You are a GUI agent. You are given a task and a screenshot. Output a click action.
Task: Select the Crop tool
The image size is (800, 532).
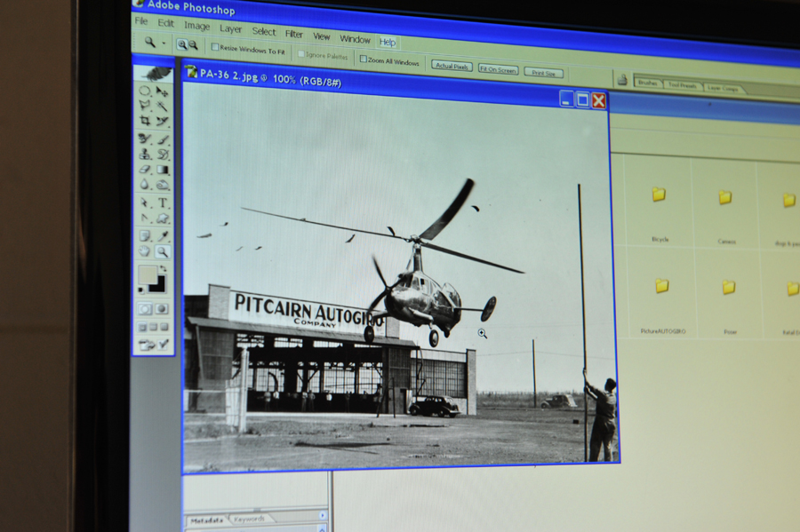[145, 121]
